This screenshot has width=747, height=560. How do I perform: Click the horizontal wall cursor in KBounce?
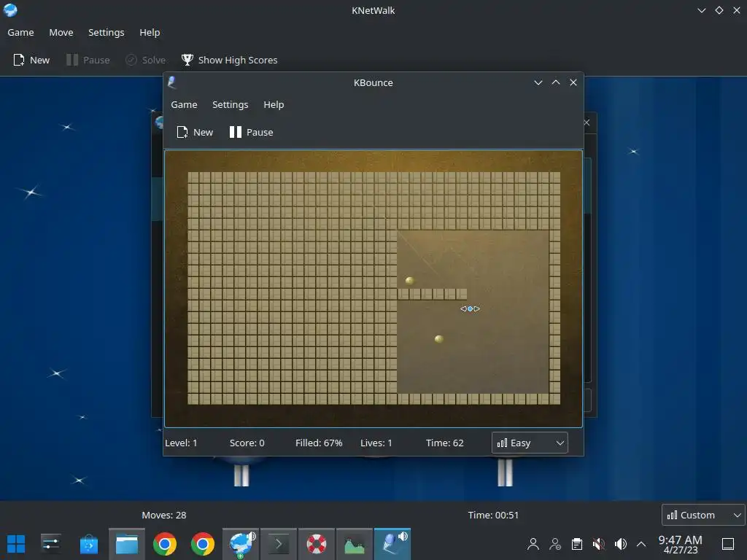[471, 308]
